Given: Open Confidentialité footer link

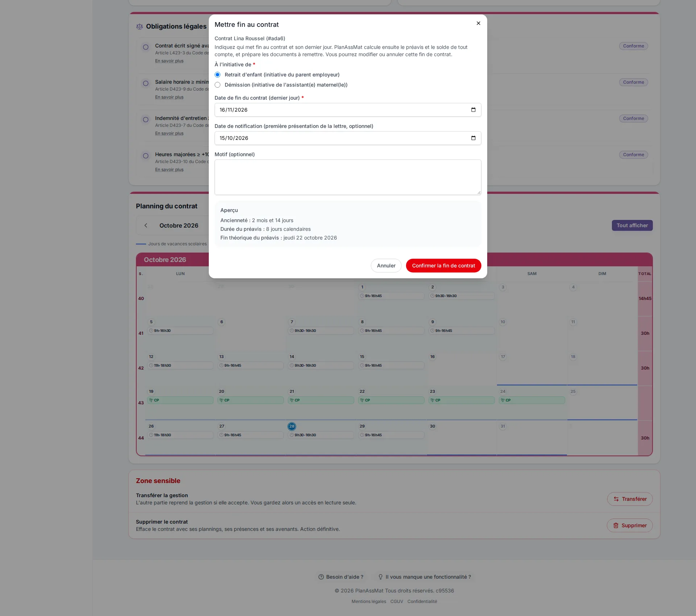Looking at the screenshot, I should pyautogui.click(x=422, y=602).
